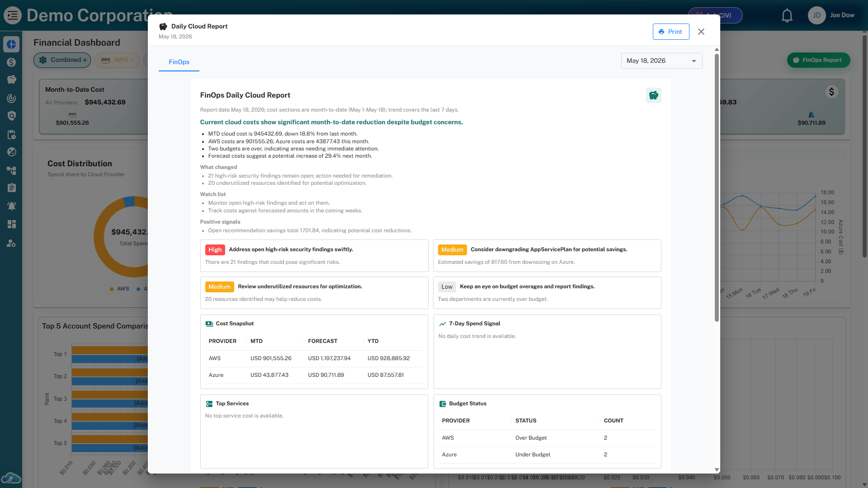Click the scroll-down arrow of the modal

click(717, 470)
